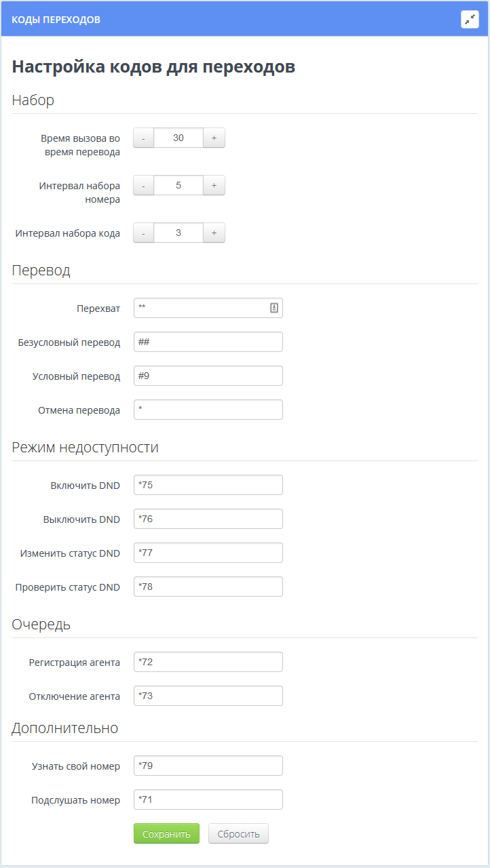Focus the Подслушать номер code field

pyautogui.click(x=208, y=800)
